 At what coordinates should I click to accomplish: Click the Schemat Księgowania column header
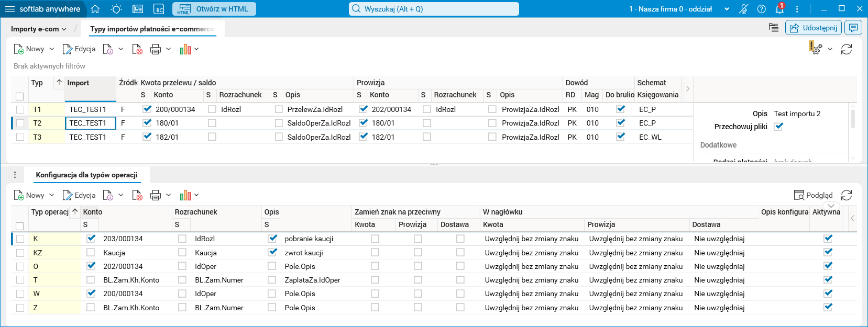[x=657, y=89]
